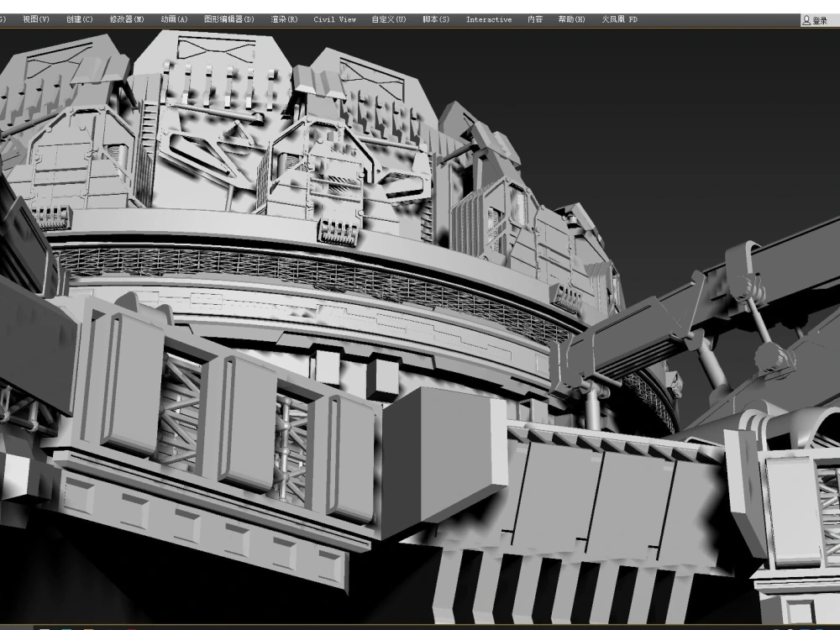Viewport: 840px width, 630px height.
Task: Open the 动画(A) menu
Action: tap(174, 19)
